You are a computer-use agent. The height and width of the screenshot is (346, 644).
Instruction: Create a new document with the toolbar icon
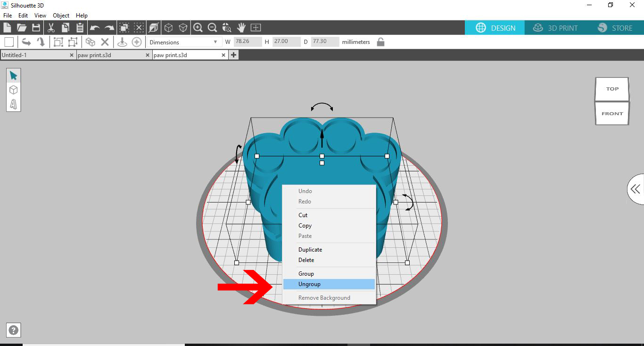[x=7, y=27]
